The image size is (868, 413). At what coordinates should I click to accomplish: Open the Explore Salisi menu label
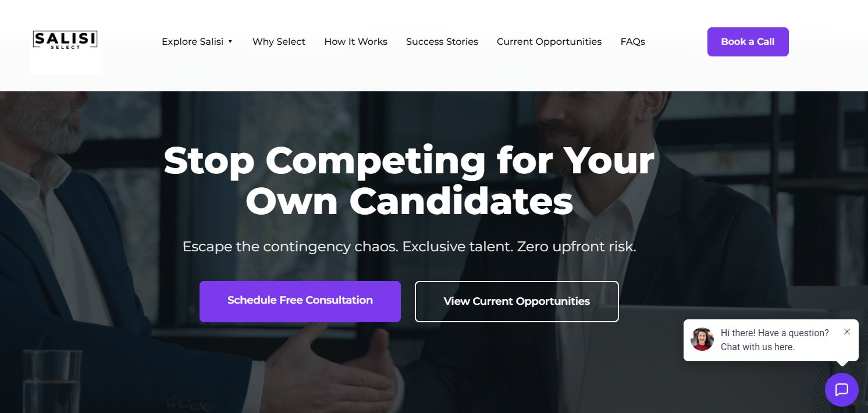193,42
